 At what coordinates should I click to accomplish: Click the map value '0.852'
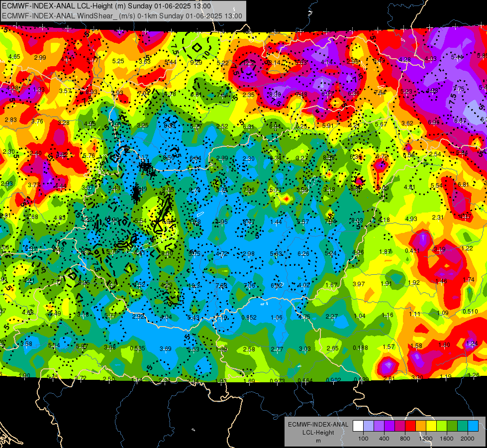pos(249,318)
